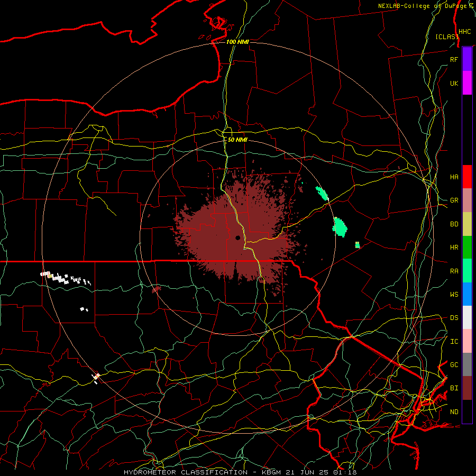Click the GR legend color block
Viewport: 476px width, 476px height.
467,200
